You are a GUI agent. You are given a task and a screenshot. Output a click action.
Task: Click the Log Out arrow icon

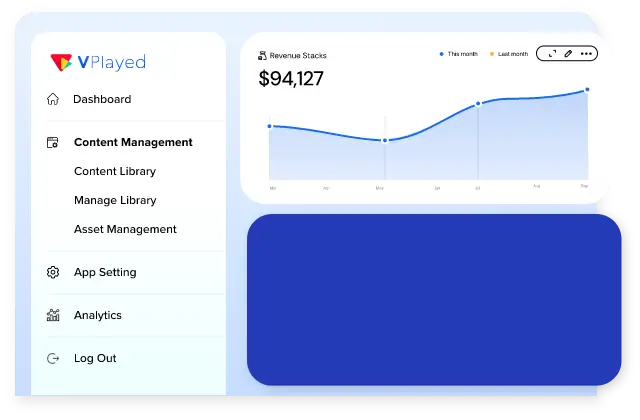tap(53, 358)
